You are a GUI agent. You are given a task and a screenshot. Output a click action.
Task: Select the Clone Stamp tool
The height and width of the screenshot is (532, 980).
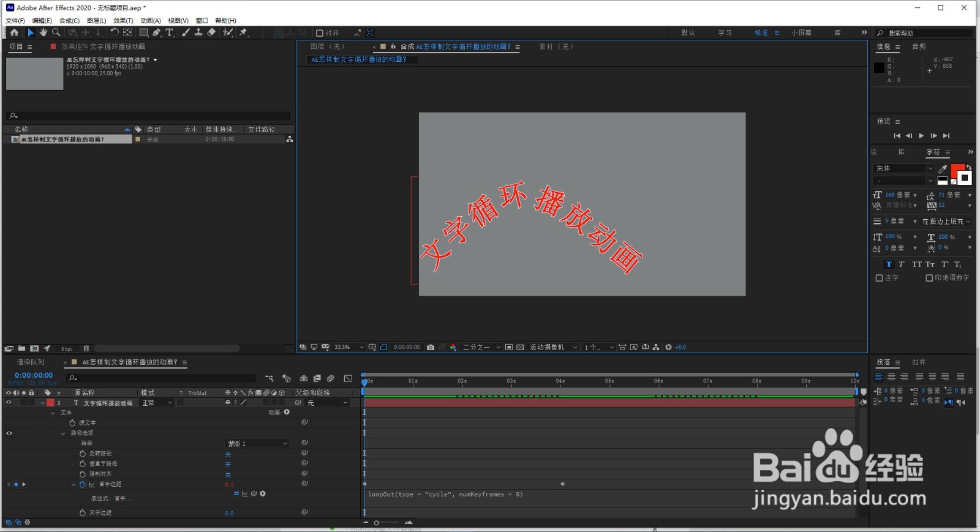click(198, 32)
